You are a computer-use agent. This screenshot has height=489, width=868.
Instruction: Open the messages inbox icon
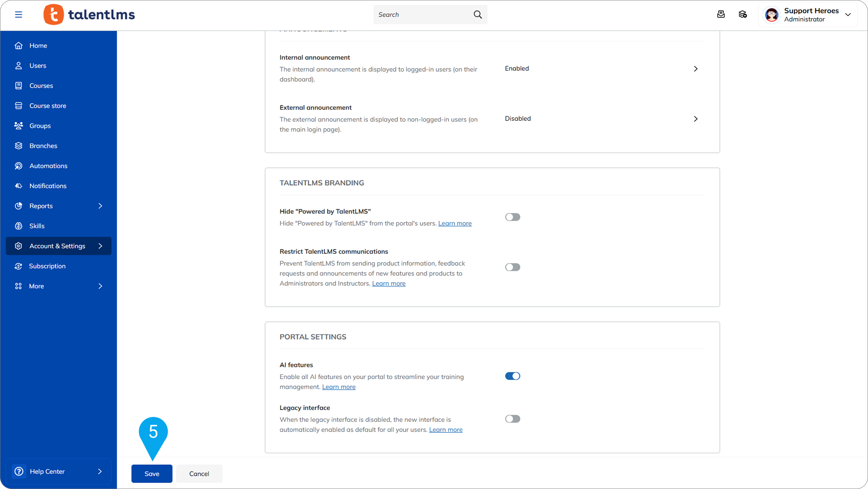721,14
